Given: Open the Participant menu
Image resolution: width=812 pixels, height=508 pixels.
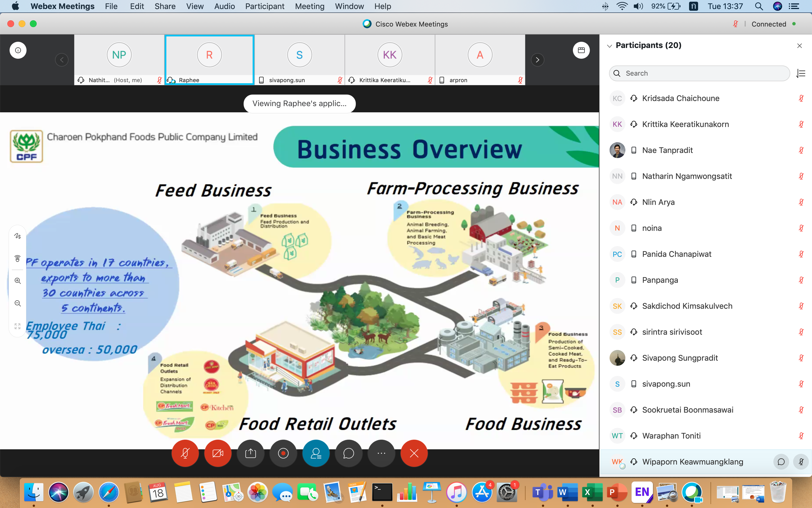Looking at the screenshot, I should point(264,6).
